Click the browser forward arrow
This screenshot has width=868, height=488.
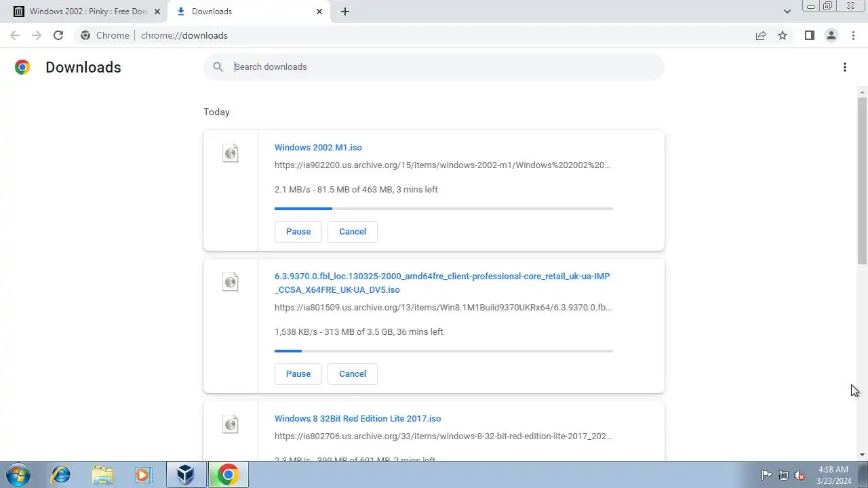coord(37,35)
